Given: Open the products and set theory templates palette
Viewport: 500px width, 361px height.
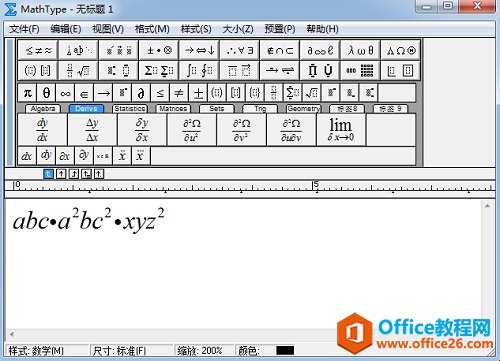Looking at the screenshot, I should point(320,70).
